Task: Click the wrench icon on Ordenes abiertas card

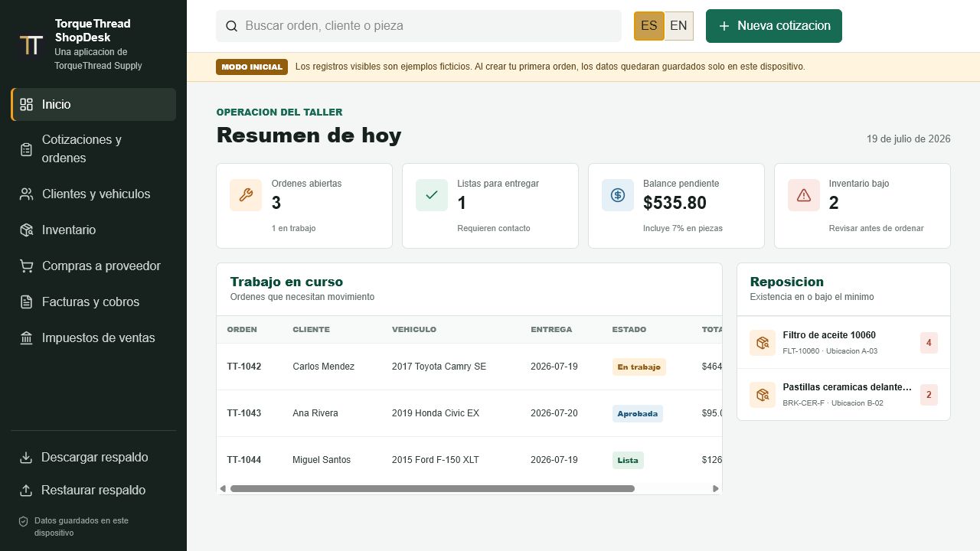Action: point(246,195)
